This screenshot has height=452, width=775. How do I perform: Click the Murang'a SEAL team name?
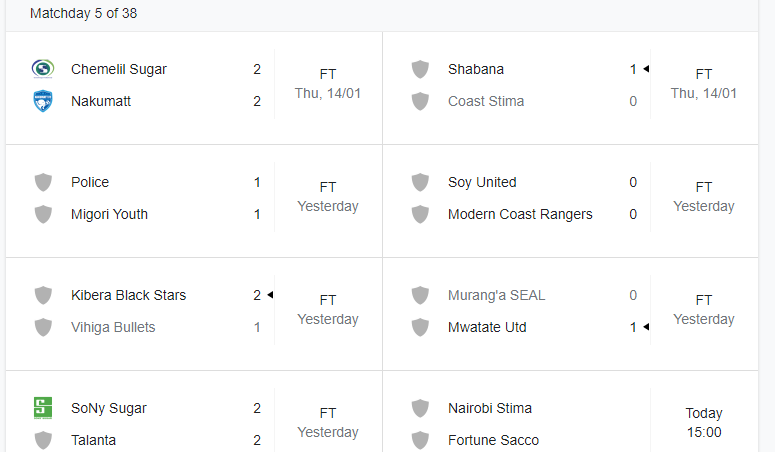pos(496,295)
